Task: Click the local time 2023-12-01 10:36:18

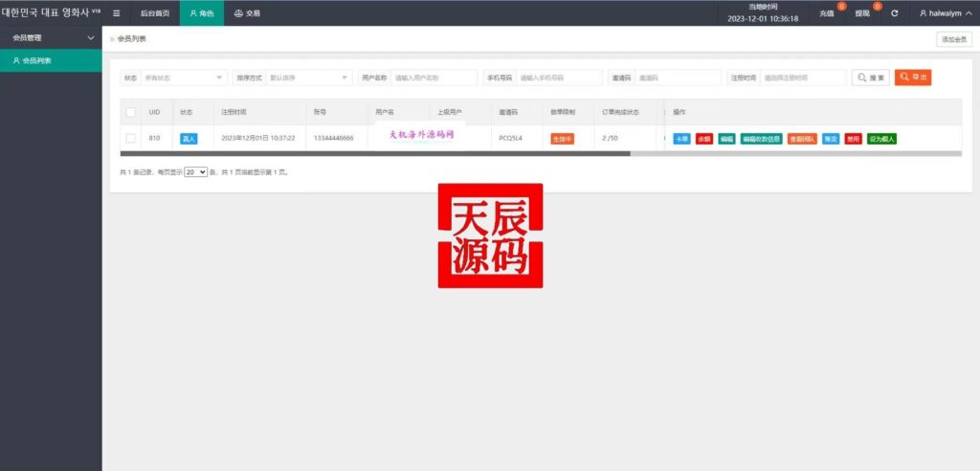Action: pyautogui.click(x=763, y=19)
